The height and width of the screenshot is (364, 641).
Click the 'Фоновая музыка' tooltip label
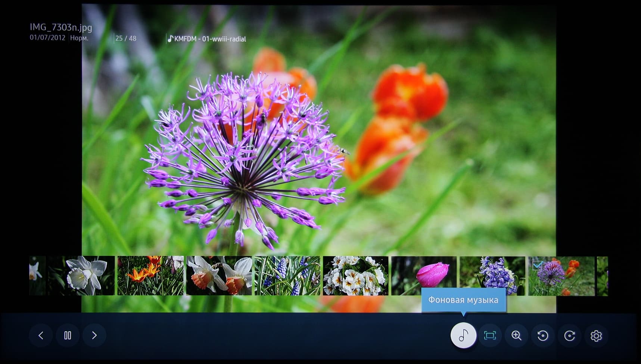[463, 300]
